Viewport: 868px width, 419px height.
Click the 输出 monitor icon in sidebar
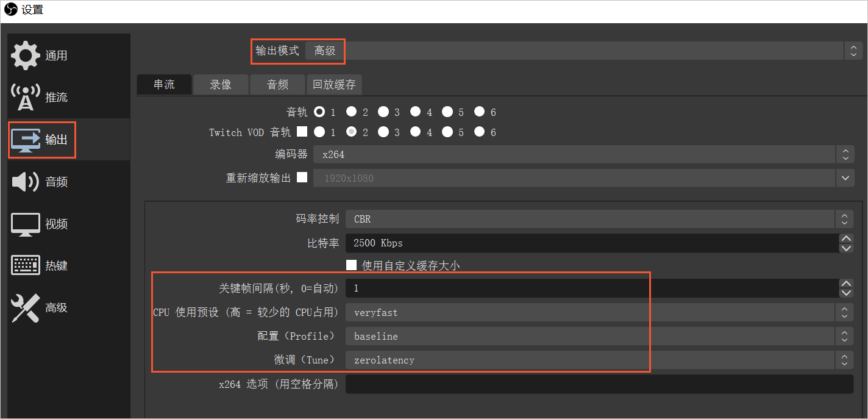point(25,139)
